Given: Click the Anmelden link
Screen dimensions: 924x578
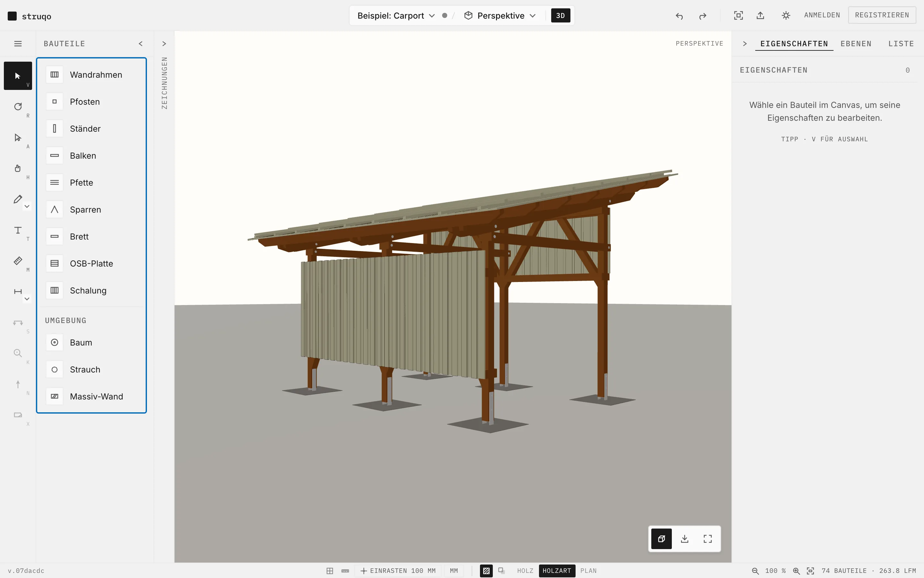Looking at the screenshot, I should [822, 15].
